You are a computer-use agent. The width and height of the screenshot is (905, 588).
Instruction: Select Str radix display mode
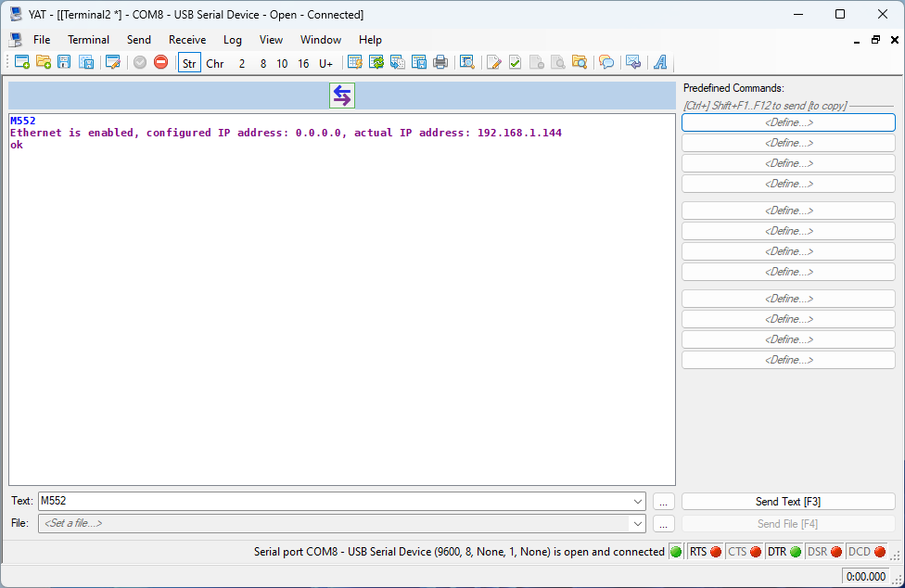189,63
